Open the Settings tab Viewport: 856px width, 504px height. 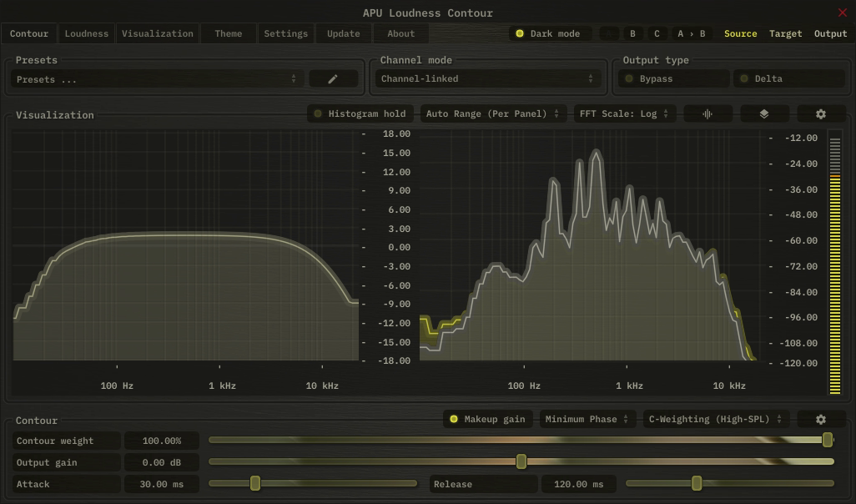[285, 34]
